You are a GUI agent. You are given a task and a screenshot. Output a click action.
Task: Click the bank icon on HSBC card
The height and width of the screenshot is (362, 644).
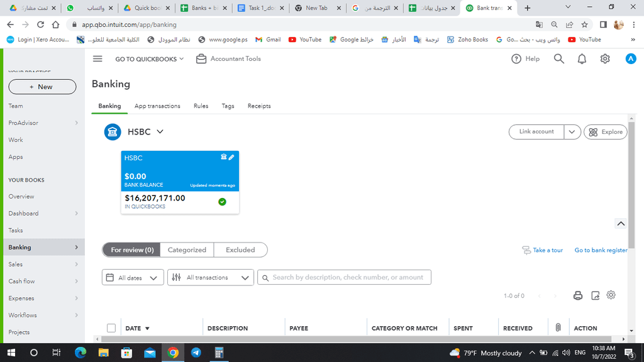(x=223, y=156)
